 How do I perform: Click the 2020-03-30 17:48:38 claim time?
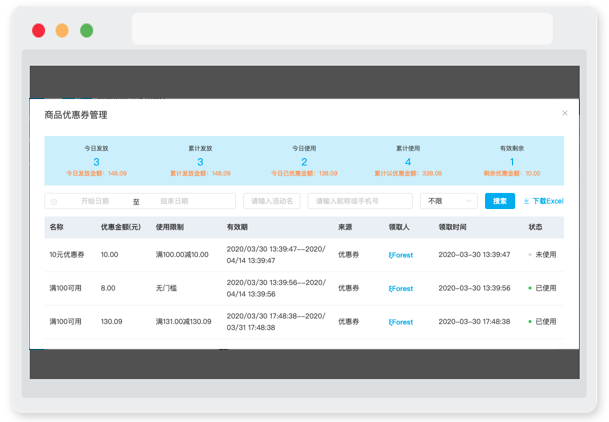click(x=474, y=321)
